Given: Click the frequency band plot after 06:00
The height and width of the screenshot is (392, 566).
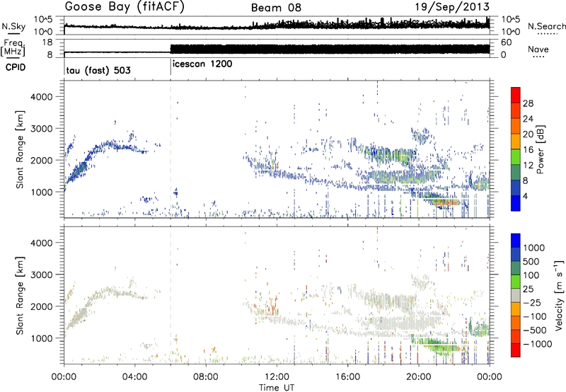Looking at the screenshot, I should coord(330,49).
